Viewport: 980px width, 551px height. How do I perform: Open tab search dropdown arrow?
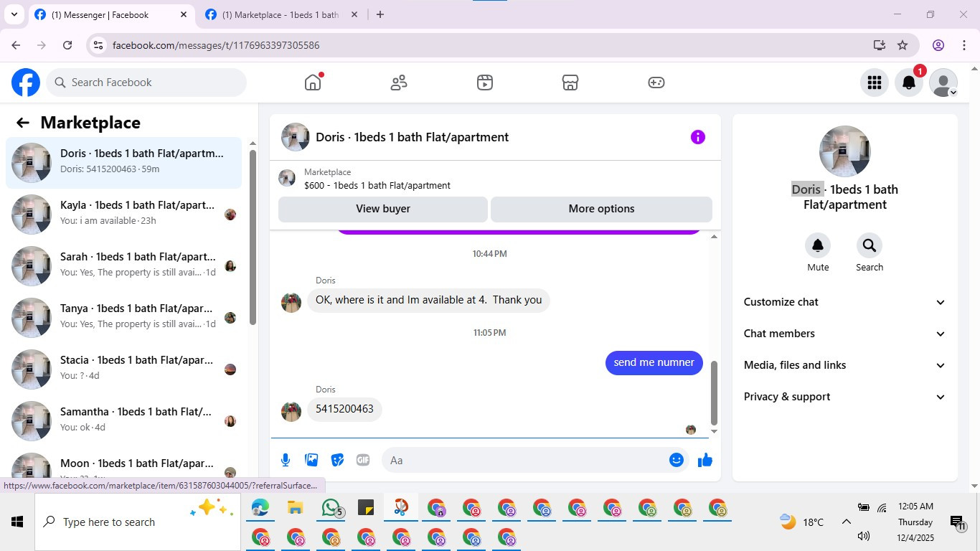pyautogui.click(x=14, y=14)
